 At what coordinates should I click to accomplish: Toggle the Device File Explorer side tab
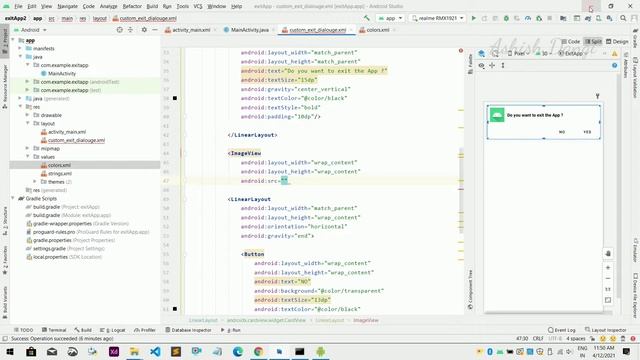(x=635, y=296)
